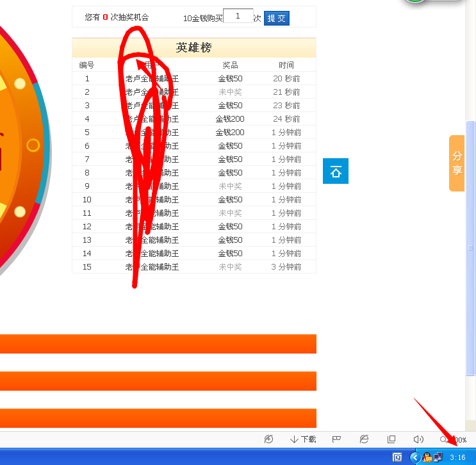This screenshot has width=476, height=465.
Task: Click the zoom magnifier icon in status bar
Action: pyautogui.click(x=443, y=439)
